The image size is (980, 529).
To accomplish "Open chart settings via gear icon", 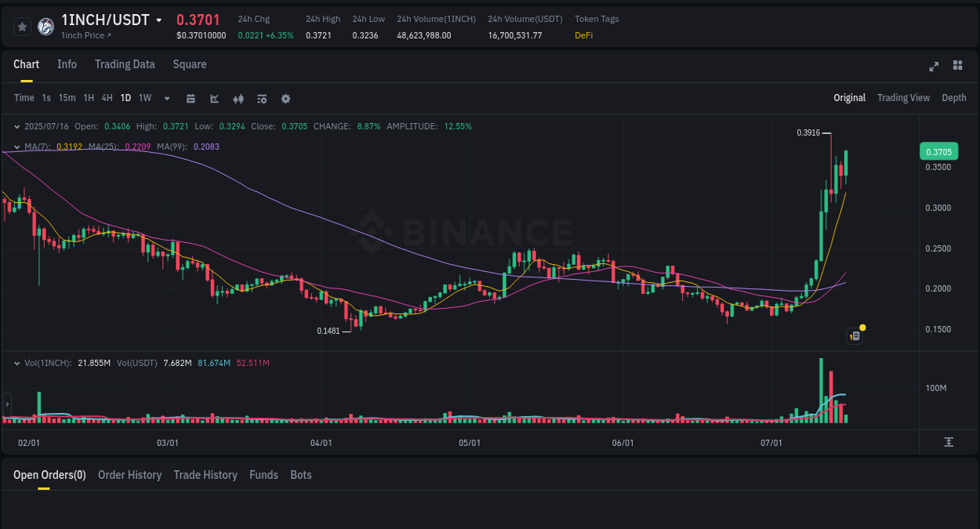I will coord(285,98).
